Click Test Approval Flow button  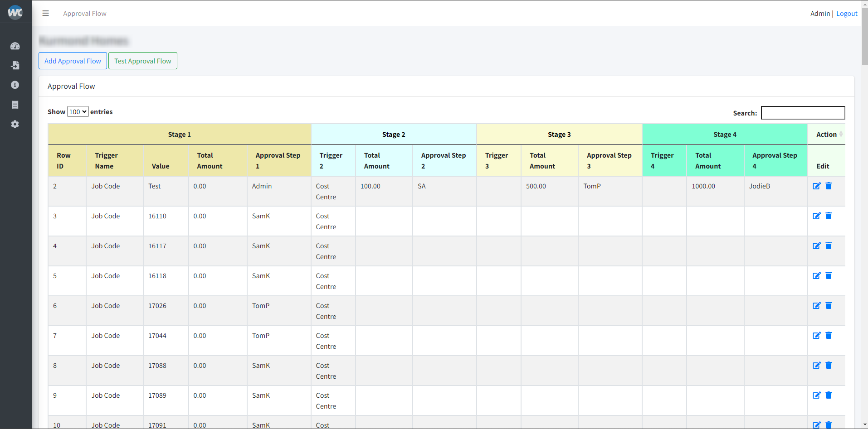[x=143, y=61]
